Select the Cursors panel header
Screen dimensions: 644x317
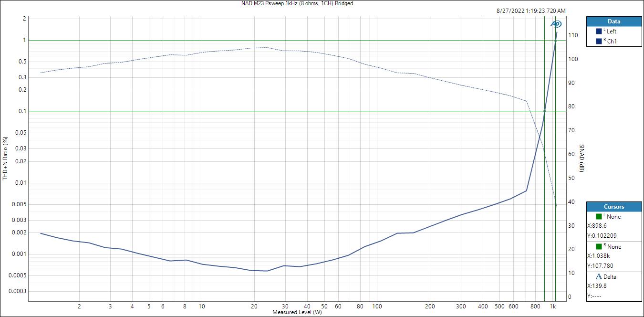tap(614, 207)
